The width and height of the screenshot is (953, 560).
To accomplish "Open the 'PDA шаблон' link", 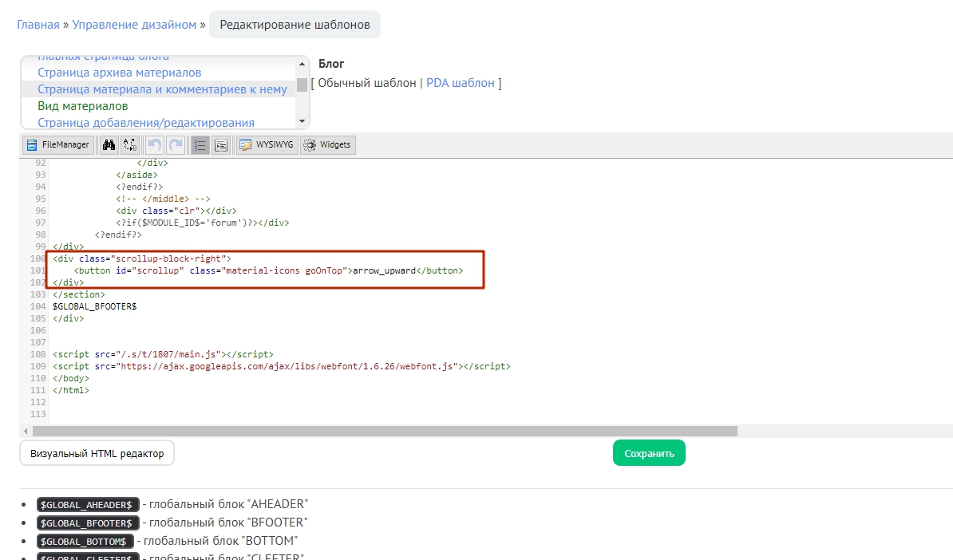I will [x=461, y=83].
